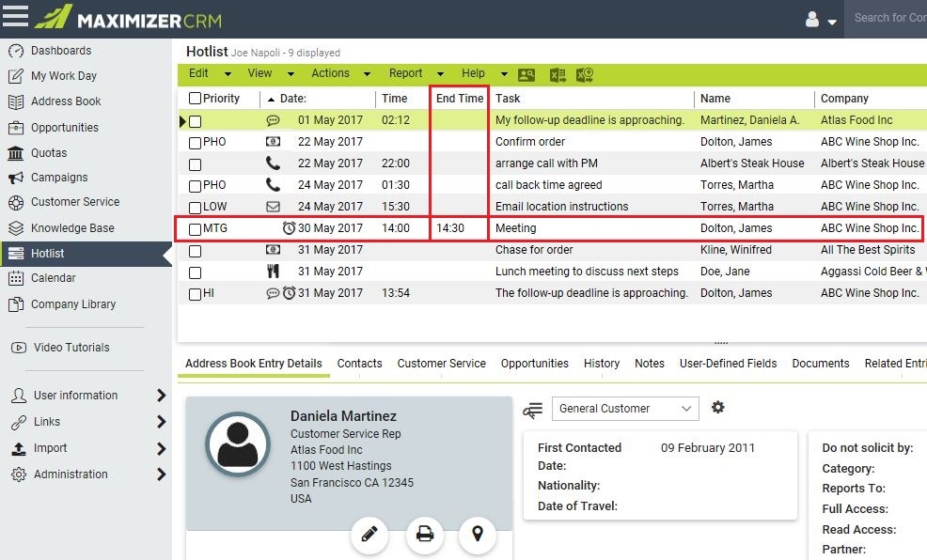Expand the Import section chevron
The width and height of the screenshot is (927, 560).
pos(162,449)
